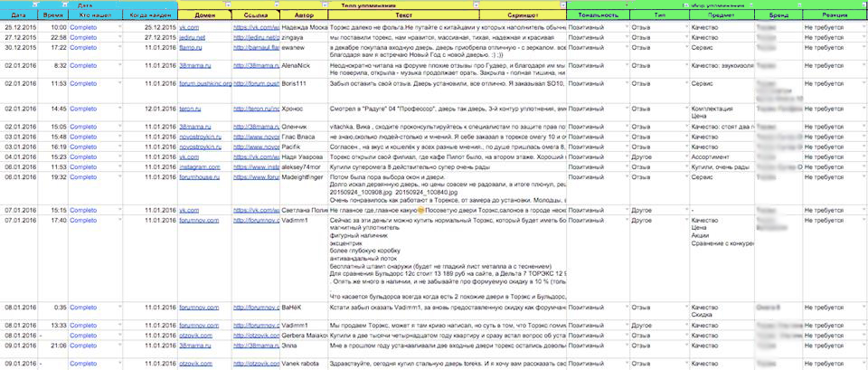Select the author cell Boris111
Screen dimensions: 868x370
point(304,90)
